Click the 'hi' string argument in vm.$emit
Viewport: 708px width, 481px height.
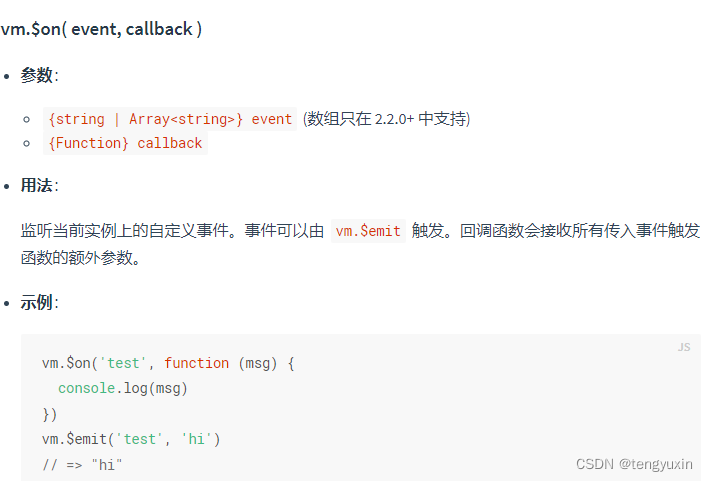click(196, 439)
